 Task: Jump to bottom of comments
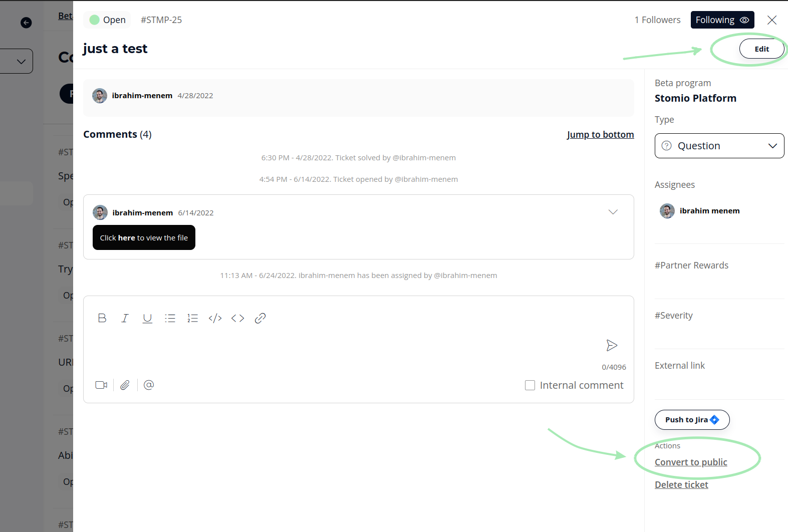pyautogui.click(x=600, y=134)
